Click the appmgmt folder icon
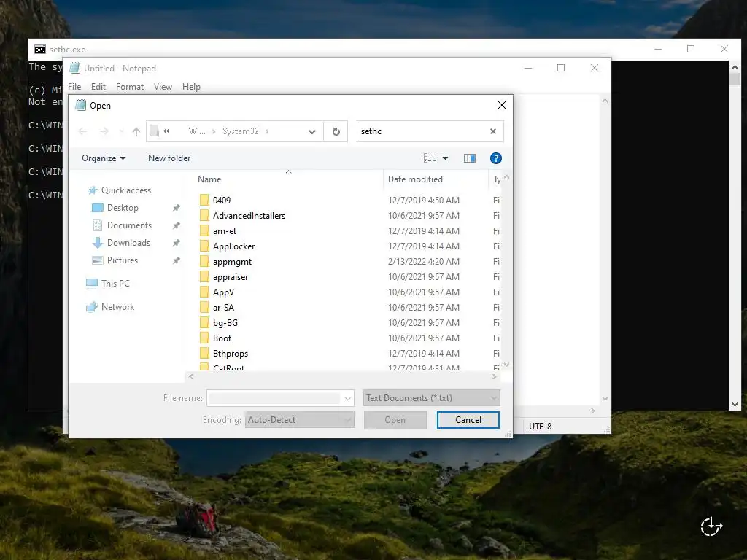Viewport: 747px width, 560px height. tap(204, 262)
